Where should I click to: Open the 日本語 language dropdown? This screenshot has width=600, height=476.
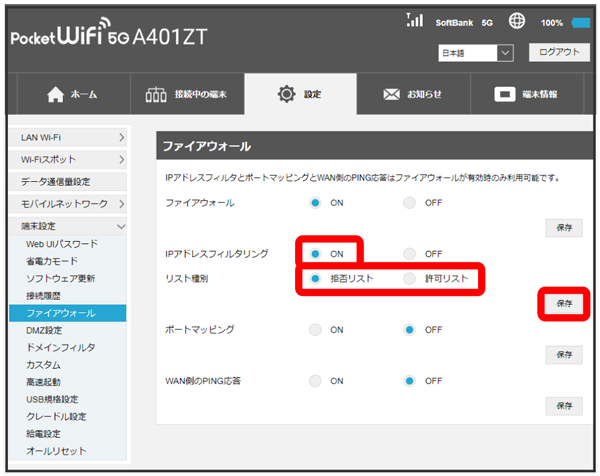(x=475, y=52)
